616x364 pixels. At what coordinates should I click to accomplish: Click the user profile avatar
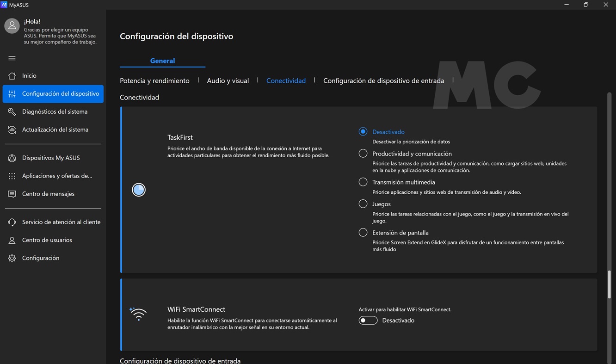12,26
